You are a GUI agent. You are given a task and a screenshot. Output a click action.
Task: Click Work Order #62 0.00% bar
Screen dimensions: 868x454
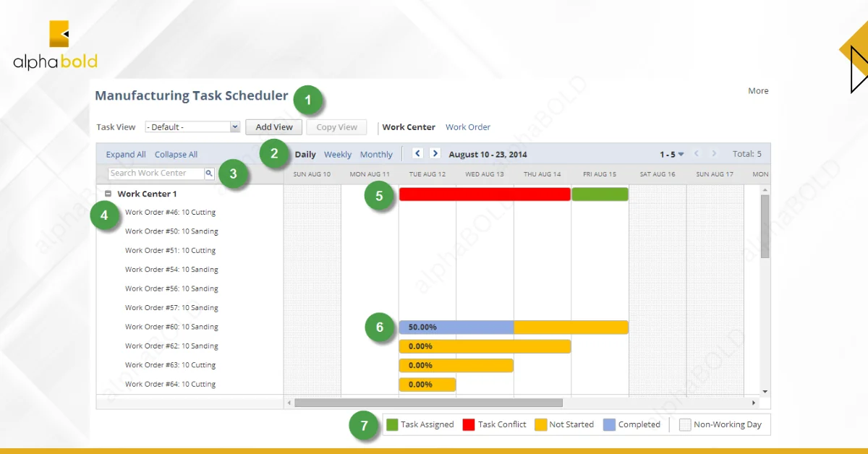(x=485, y=346)
